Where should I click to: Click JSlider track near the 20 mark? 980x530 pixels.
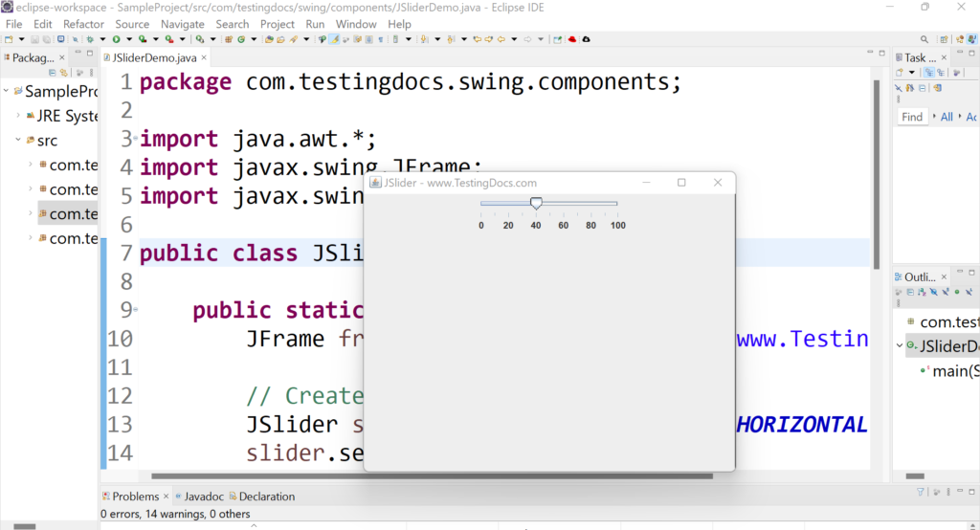coord(508,203)
